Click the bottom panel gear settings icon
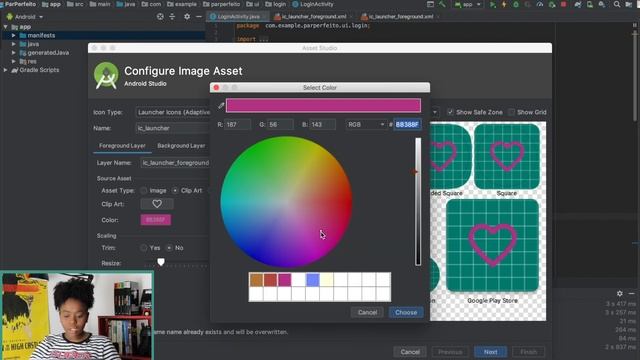640x360 pixels. (x=620, y=293)
